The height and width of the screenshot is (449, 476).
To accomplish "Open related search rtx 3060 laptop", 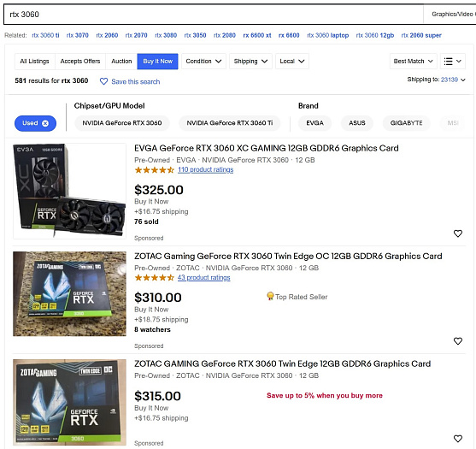I will [328, 35].
